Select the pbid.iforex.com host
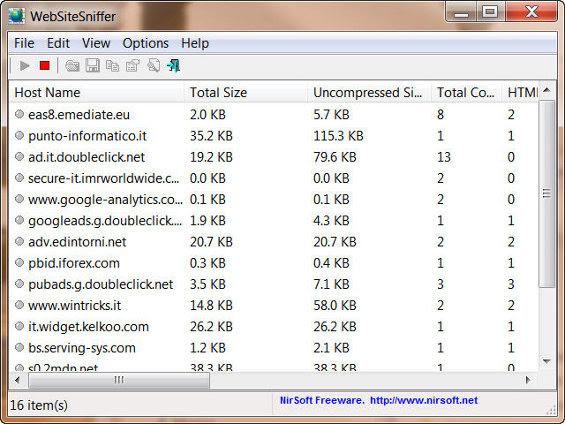 click(74, 263)
